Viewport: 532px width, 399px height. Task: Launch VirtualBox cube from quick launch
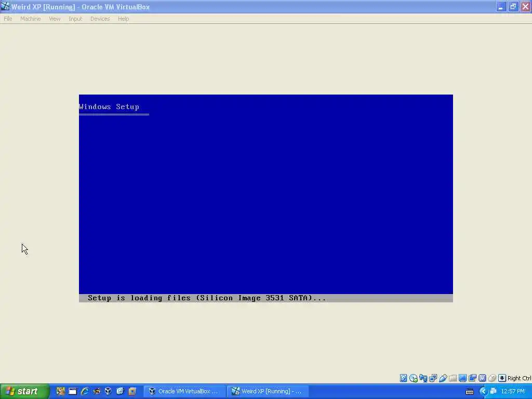tap(108, 391)
